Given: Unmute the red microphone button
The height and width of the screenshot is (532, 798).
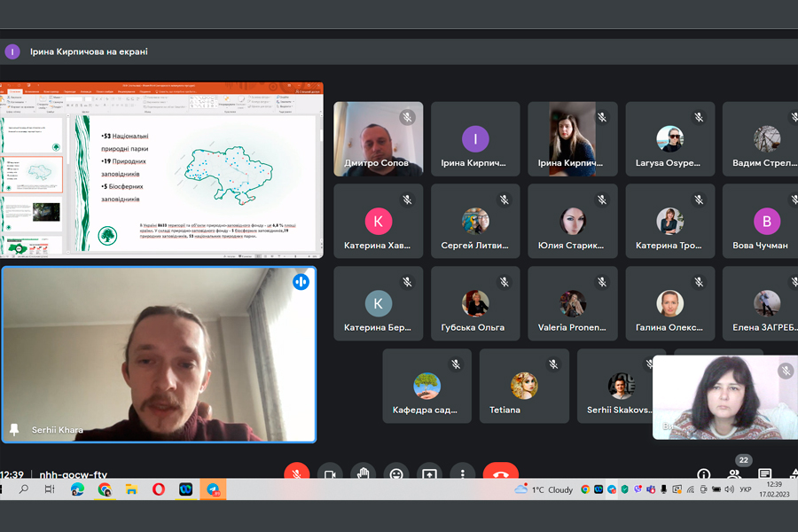Looking at the screenshot, I should (297, 473).
